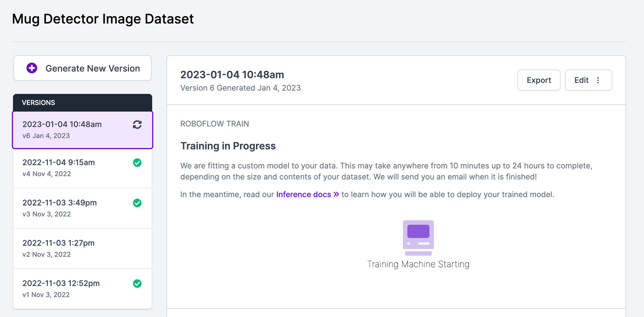Select version 2022-11-03 12:52pm
Image resolution: width=644 pixels, height=317 pixels.
[x=83, y=289]
